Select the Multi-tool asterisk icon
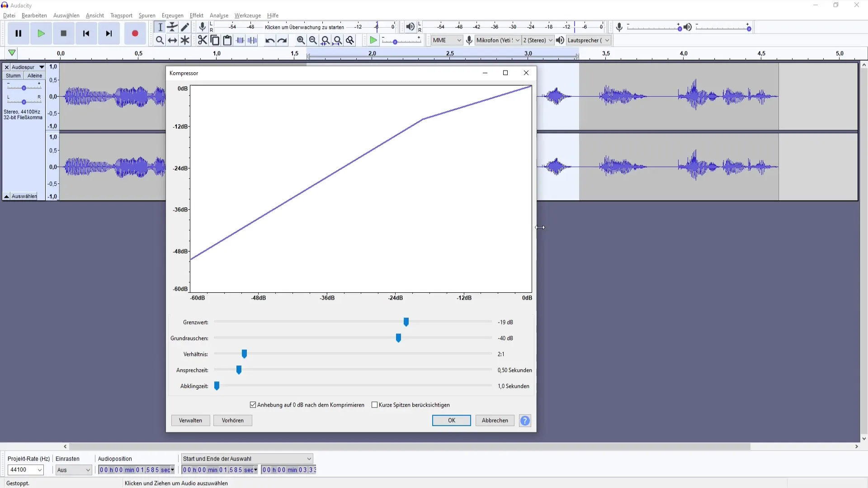 pyautogui.click(x=185, y=40)
